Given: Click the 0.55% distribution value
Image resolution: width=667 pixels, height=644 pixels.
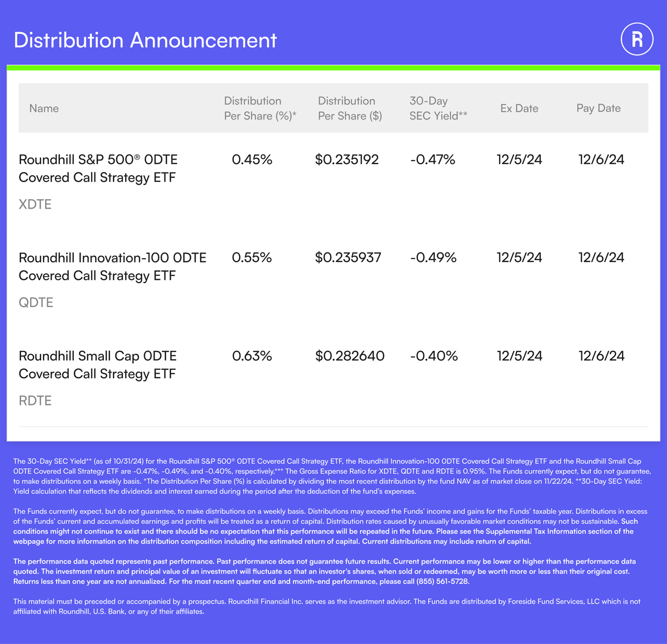Looking at the screenshot, I should tap(252, 257).
